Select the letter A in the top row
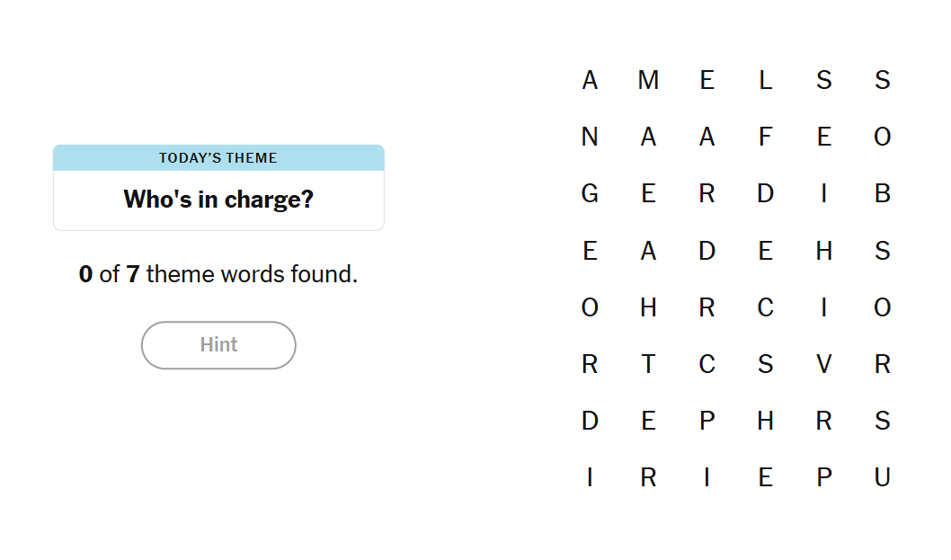The image size is (951, 560). 590,81
